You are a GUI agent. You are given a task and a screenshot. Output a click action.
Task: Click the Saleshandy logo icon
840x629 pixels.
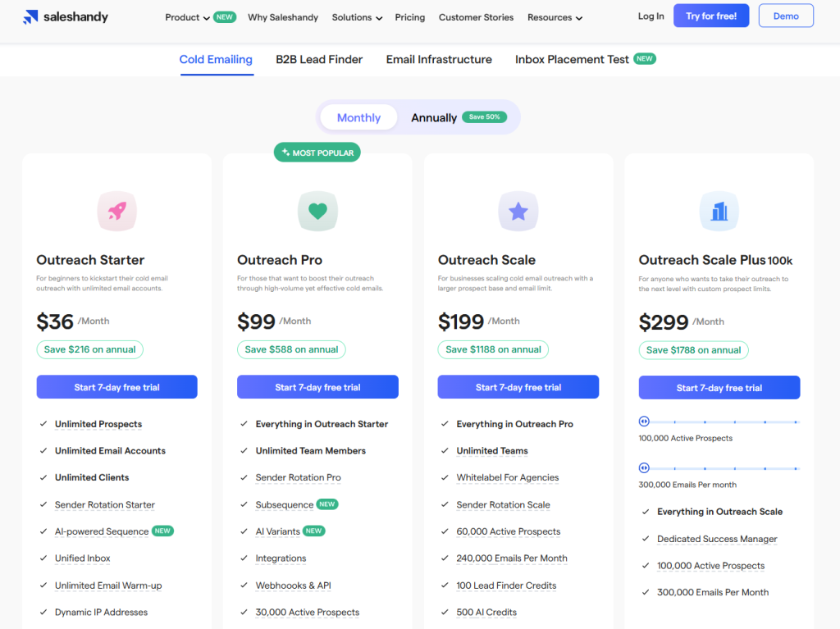point(30,16)
